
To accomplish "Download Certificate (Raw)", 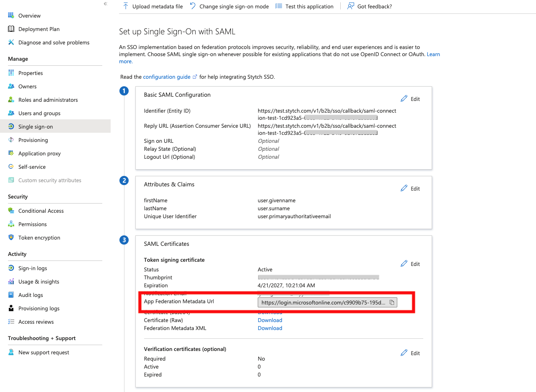I will [x=270, y=320].
